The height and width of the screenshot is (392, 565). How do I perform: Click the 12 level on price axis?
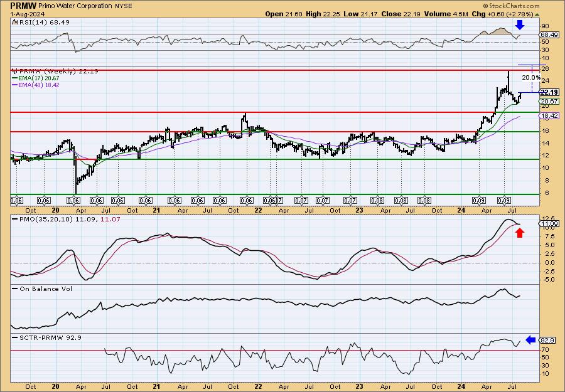[545, 156]
